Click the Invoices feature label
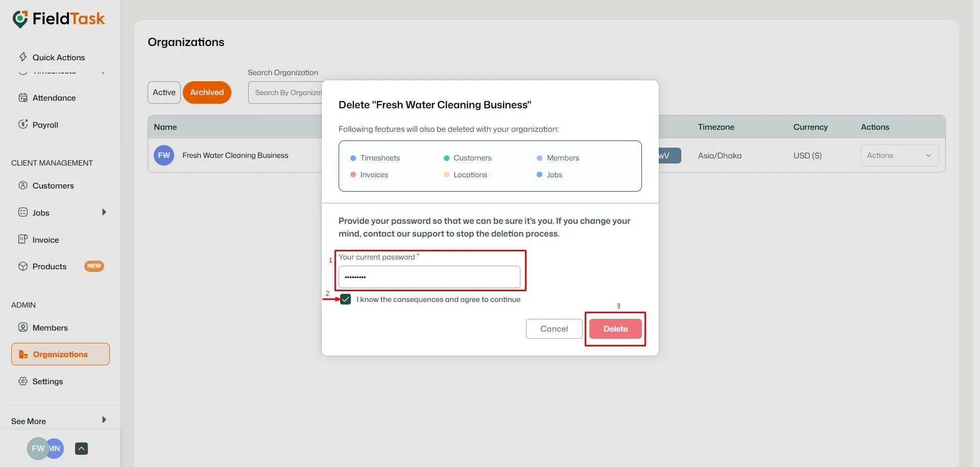Viewport: 980px width, 467px height. pos(374,175)
